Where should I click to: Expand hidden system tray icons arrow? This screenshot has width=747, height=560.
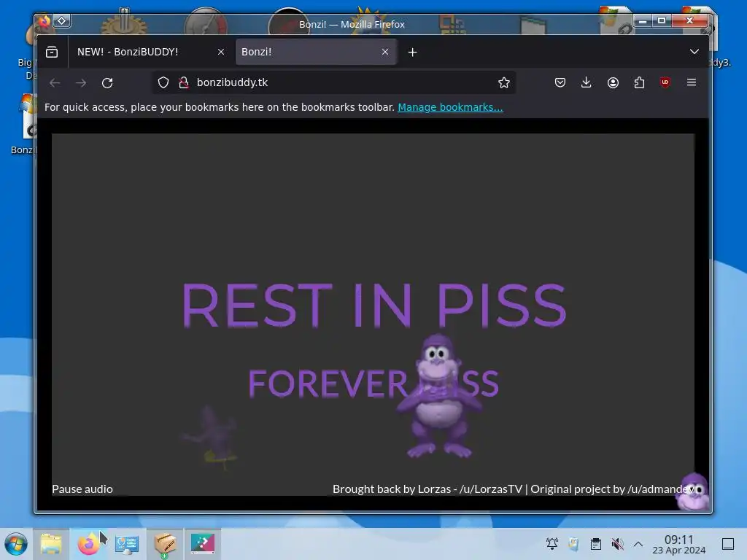[x=638, y=544]
